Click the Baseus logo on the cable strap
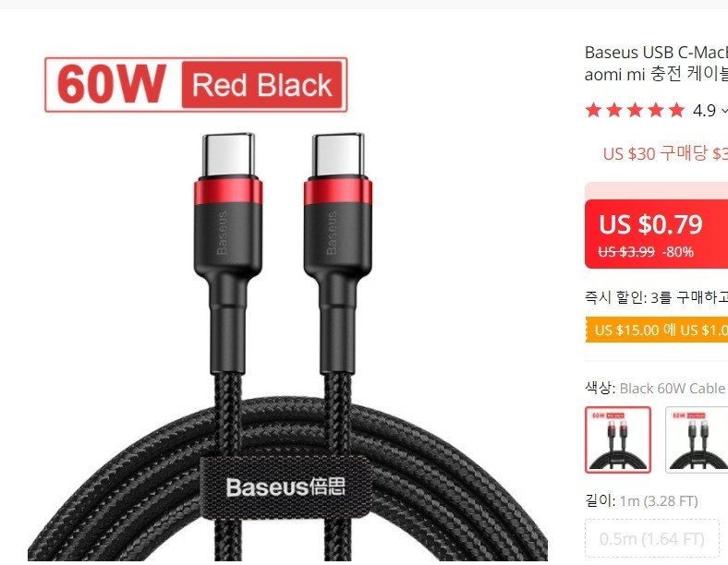This screenshot has height=565, width=728. click(285, 487)
